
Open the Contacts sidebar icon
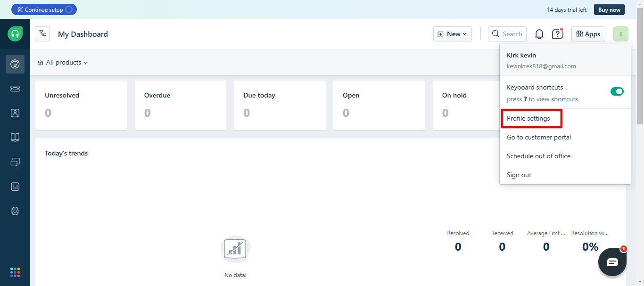pyautogui.click(x=15, y=113)
